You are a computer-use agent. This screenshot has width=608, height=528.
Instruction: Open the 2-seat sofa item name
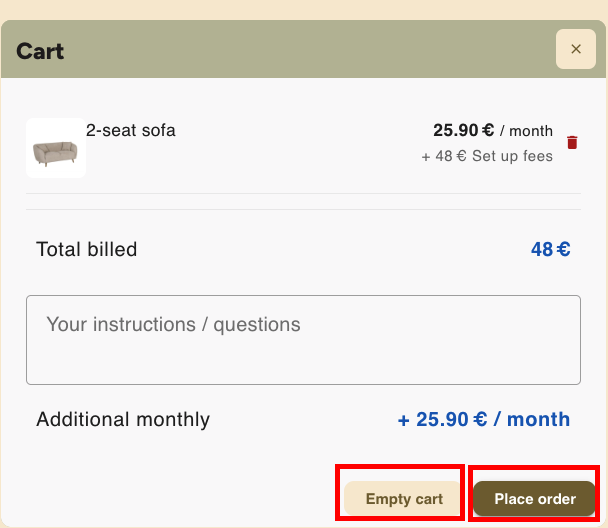click(x=131, y=130)
